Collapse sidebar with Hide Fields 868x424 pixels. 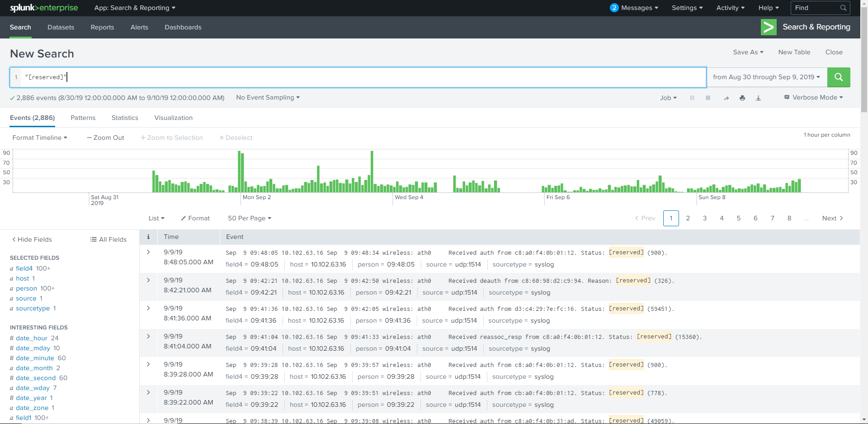[32, 239]
